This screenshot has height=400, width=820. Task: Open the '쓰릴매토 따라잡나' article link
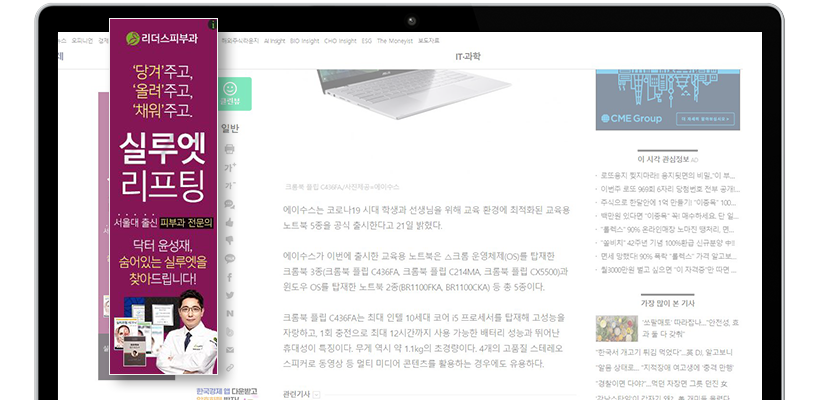[x=690, y=328]
